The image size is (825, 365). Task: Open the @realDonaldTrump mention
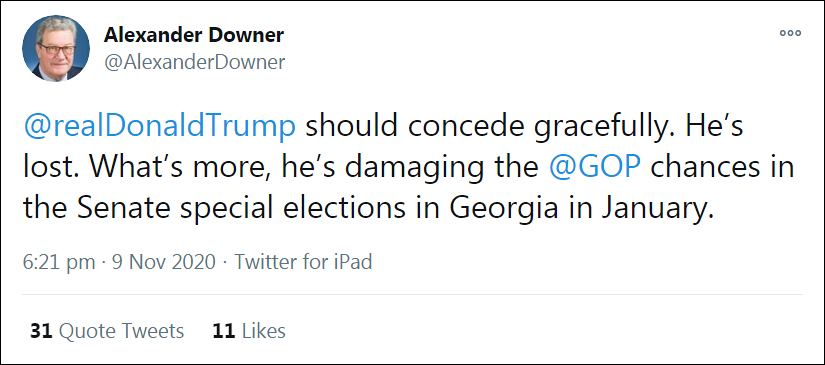pyautogui.click(x=159, y=128)
